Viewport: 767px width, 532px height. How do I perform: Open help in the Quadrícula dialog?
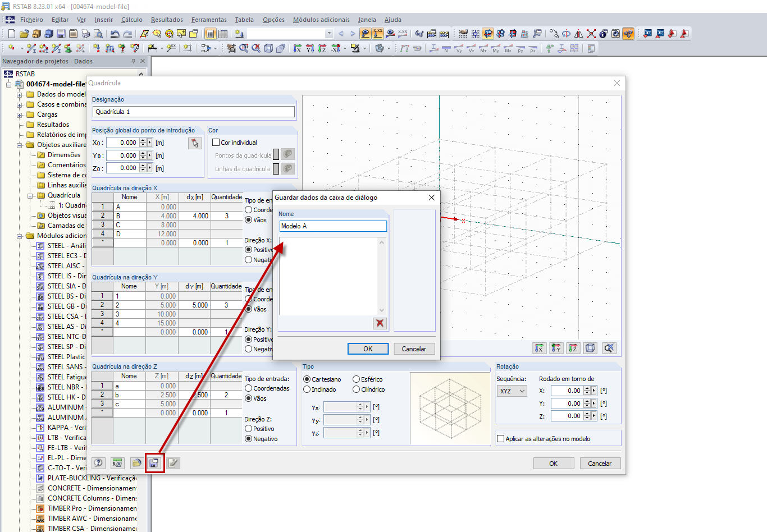pyautogui.click(x=99, y=463)
